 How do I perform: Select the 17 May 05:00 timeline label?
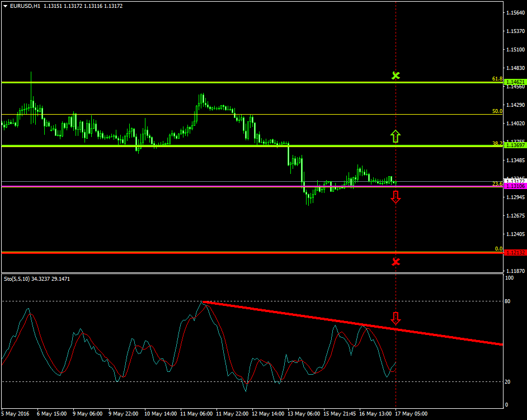point(412,414)
